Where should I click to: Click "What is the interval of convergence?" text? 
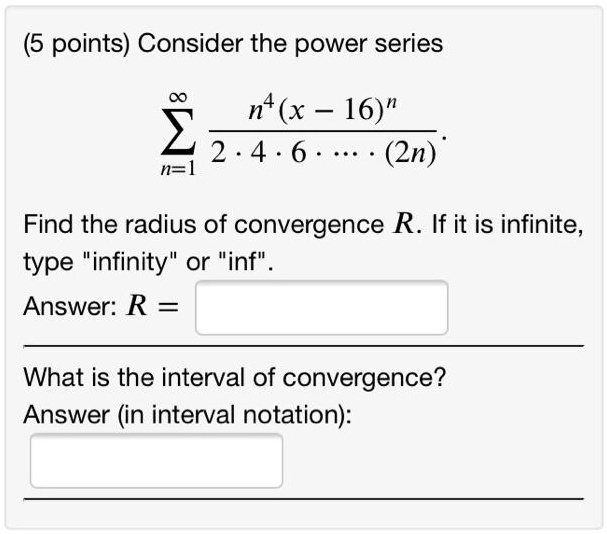[235, 378]
